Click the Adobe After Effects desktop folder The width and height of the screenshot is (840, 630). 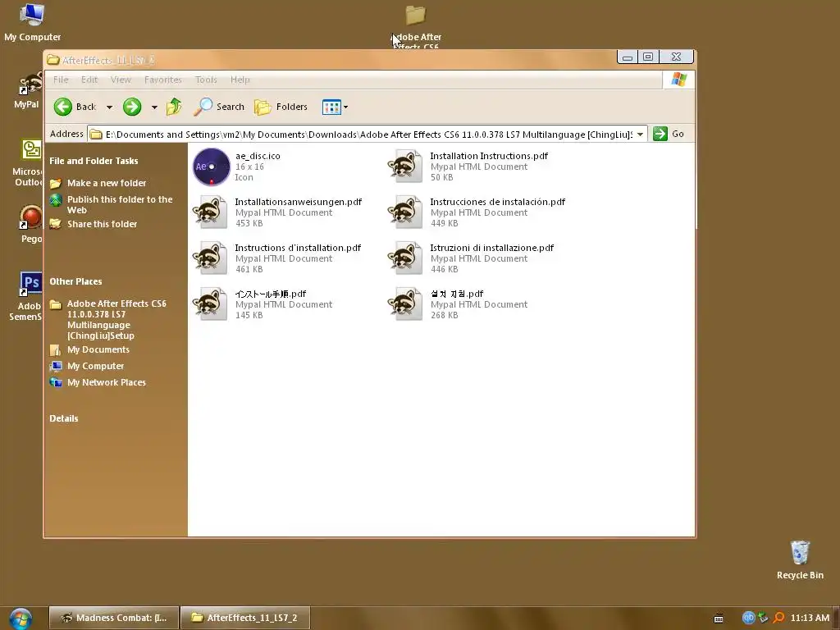[415, 15]
